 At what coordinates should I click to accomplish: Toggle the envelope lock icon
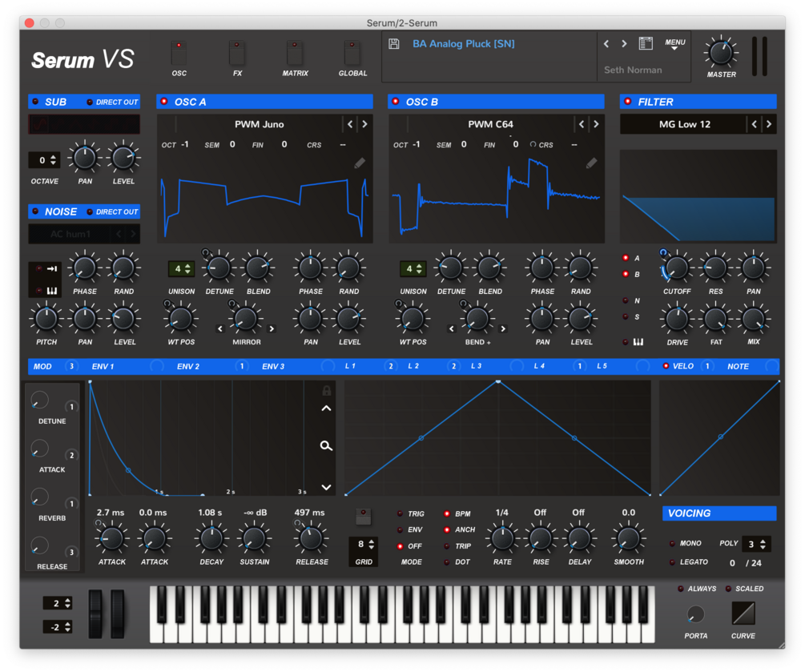tap(326, 391)
